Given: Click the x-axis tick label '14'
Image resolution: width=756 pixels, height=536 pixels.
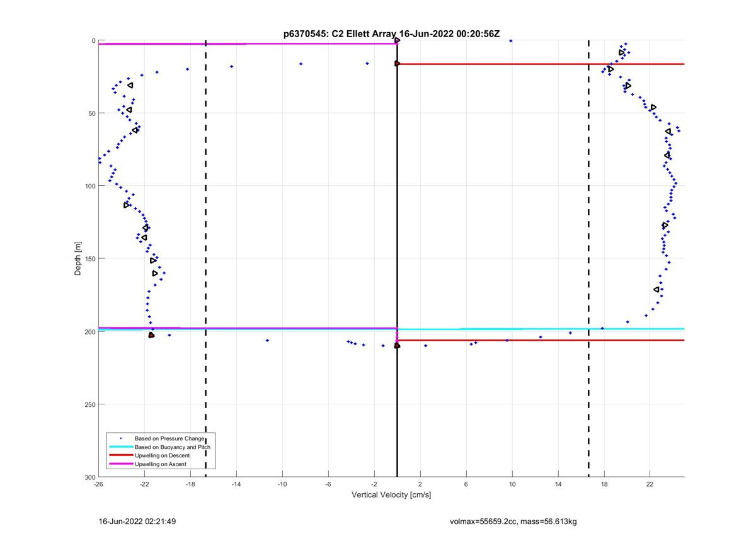Looking at the screenshot, I should 558,484.
